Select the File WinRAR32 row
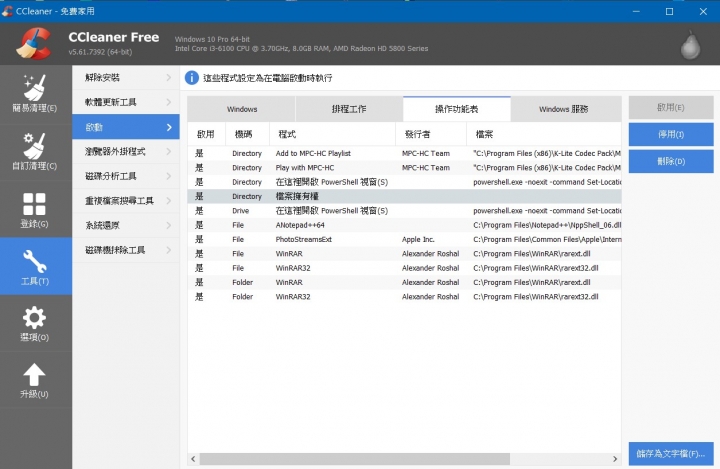 click(404, 268)
